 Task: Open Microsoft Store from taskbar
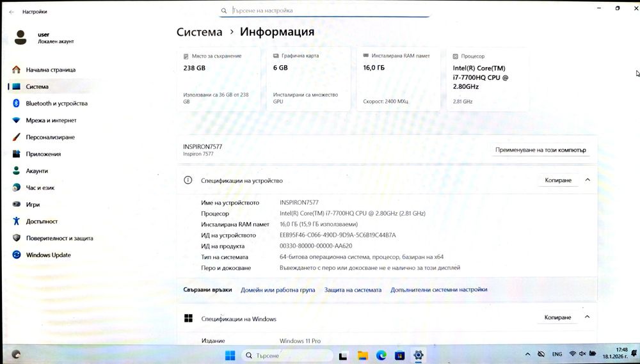[x=399, y=356]
